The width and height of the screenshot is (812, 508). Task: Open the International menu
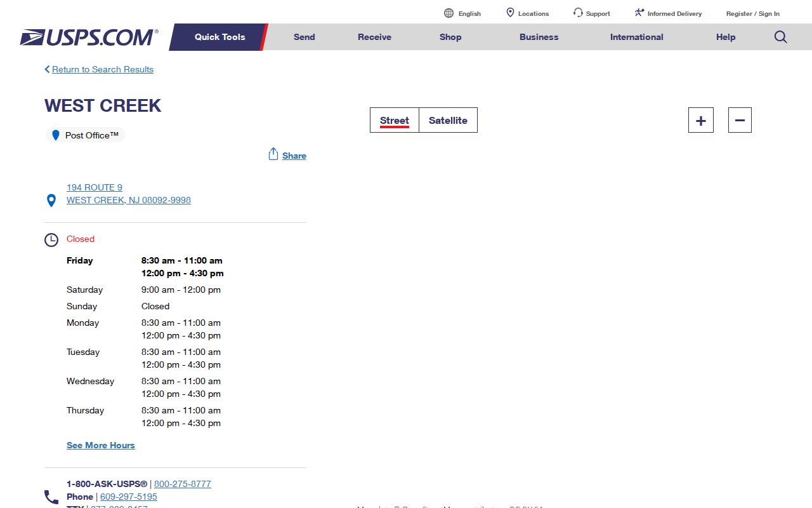pos(636,37)
